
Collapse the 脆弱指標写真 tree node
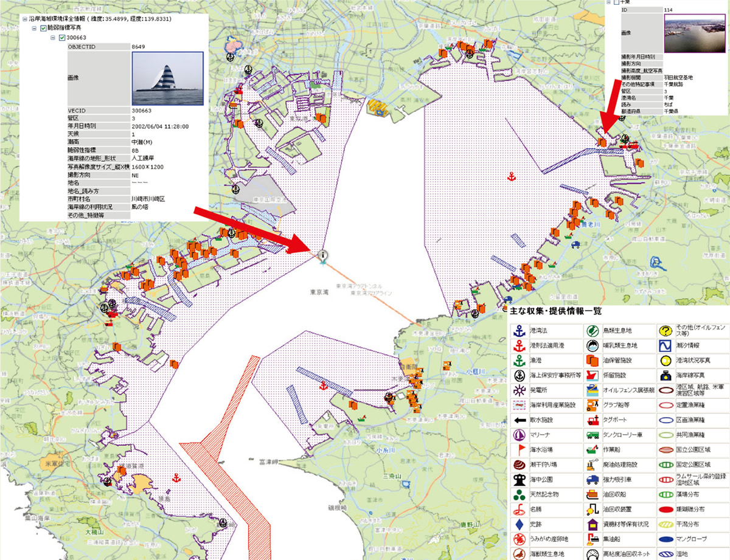click(34, 28)
